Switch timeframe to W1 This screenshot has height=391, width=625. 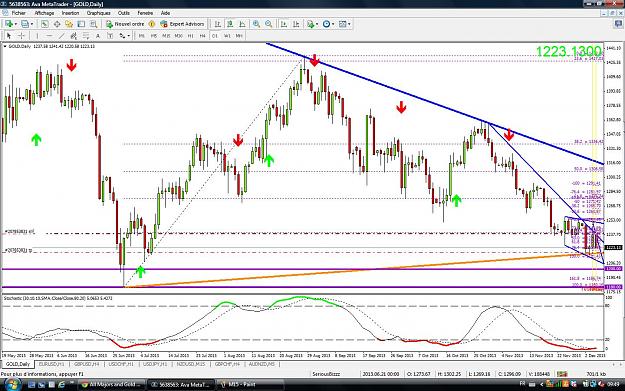227,36
